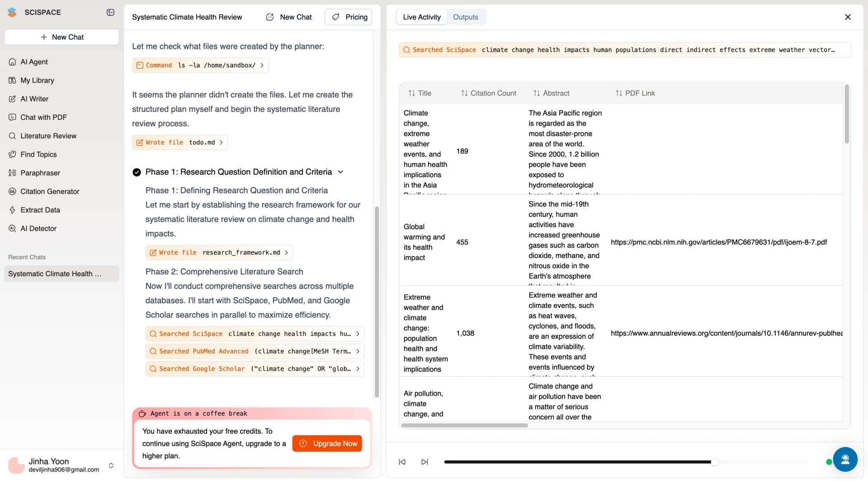This screenshot has height=482, width=868.
Task: Switch to Outputs tab
Action: (465, 17)
